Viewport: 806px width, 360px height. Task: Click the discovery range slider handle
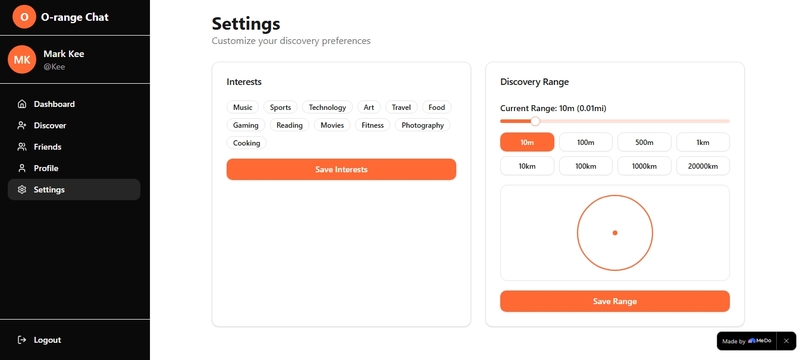pos(535,121)
